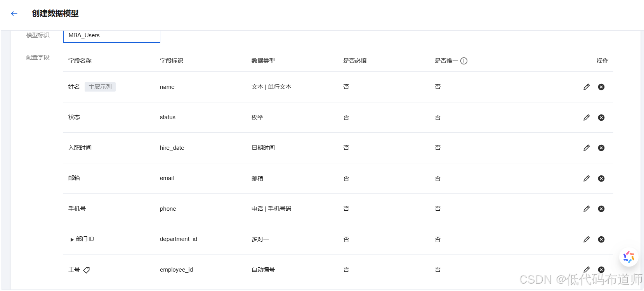
Task: Click the hire_date identifier cell
Action: point(172,148)
